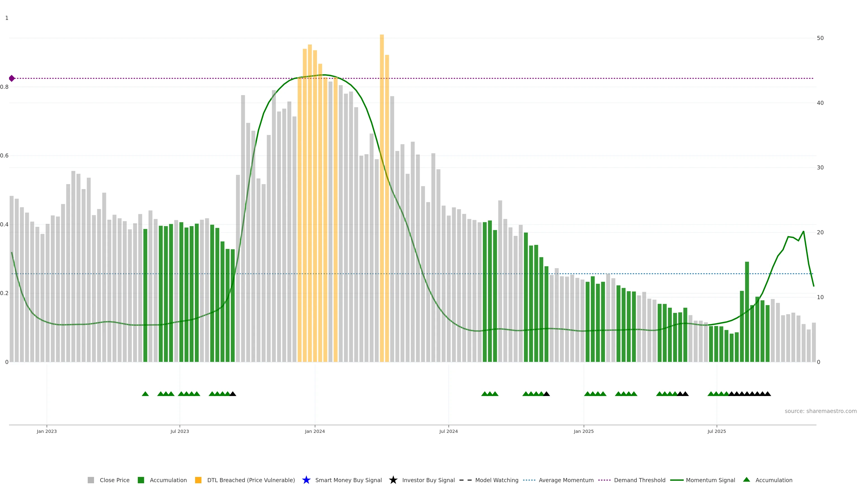The height and width of the screenshot is (488, 868).
Task: Click the green triangle Accumulation legend icon
Action: point(746,480)
